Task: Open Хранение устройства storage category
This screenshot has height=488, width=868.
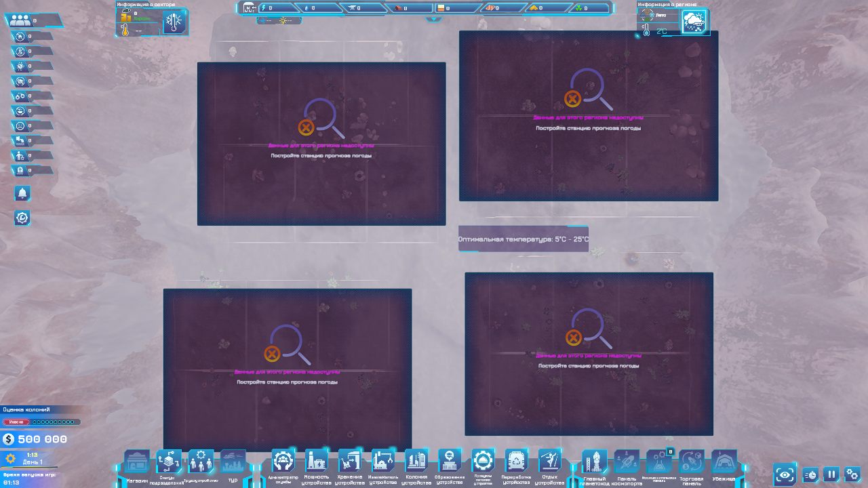Action: tap(349, 461)
